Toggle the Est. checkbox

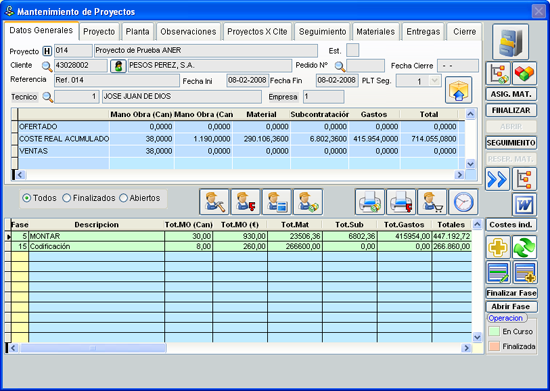tap(353, 50)
